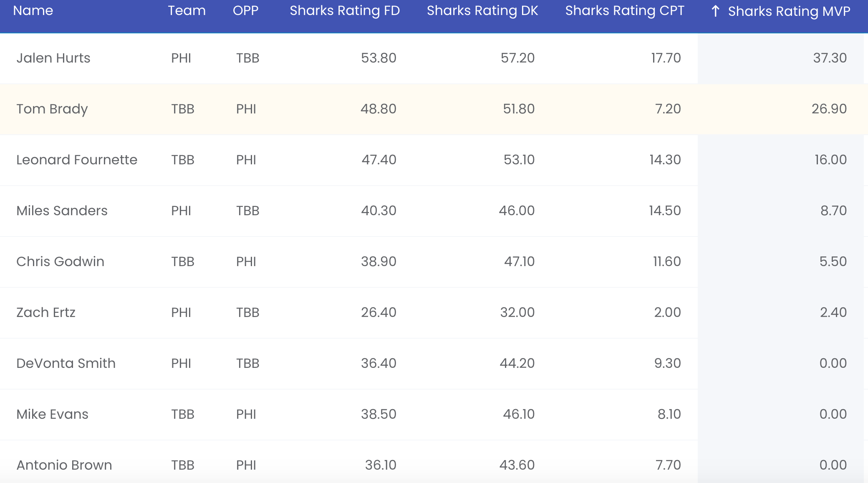Click on Chris Godwin's name

61,262
